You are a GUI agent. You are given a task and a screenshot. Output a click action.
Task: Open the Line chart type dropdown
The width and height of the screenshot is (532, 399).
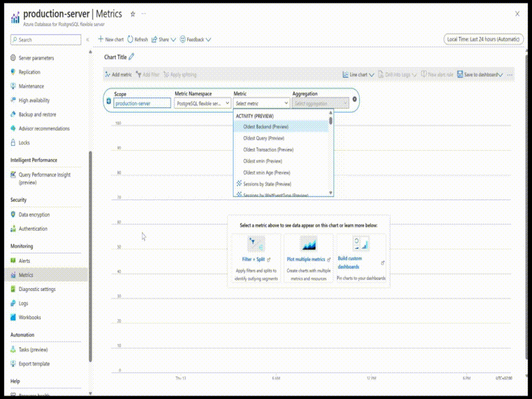pyautogui.click(x=359, y=75)
